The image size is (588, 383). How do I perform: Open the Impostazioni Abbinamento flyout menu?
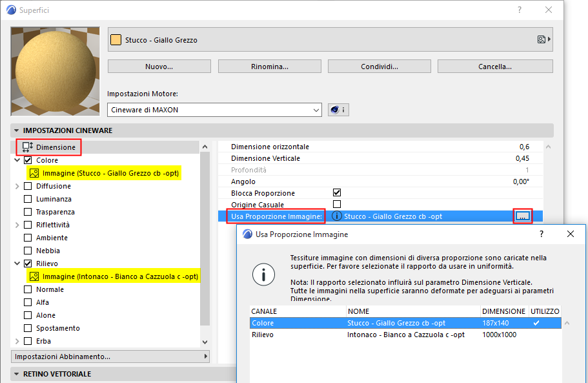coord(110,357)
